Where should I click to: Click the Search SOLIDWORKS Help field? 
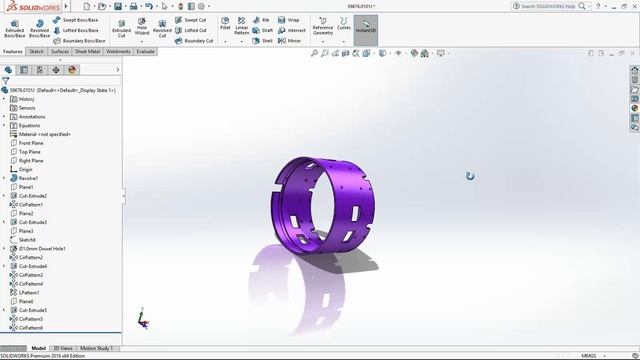(x=549, y=6)
